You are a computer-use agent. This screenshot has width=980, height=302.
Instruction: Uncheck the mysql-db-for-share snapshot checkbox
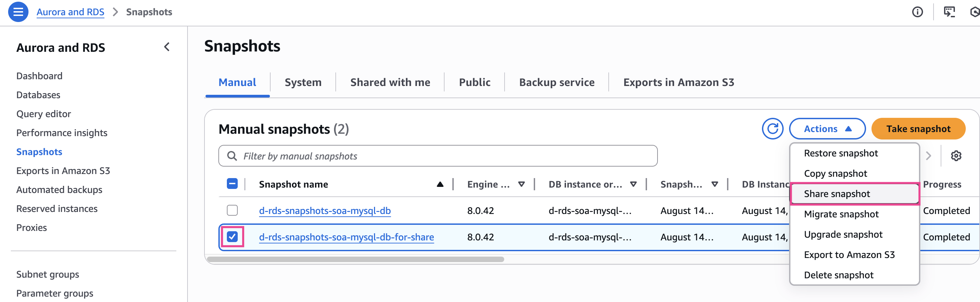[232, 237]
